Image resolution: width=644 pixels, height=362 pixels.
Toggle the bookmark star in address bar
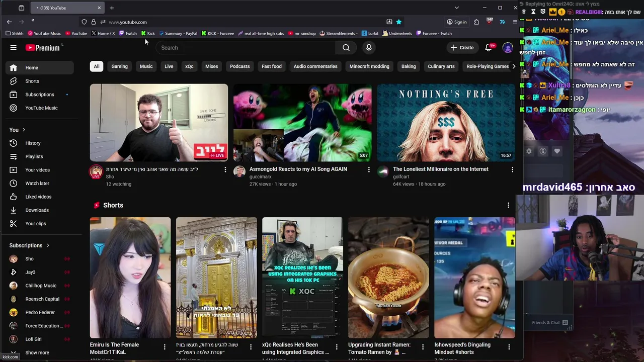pos(398,22)
